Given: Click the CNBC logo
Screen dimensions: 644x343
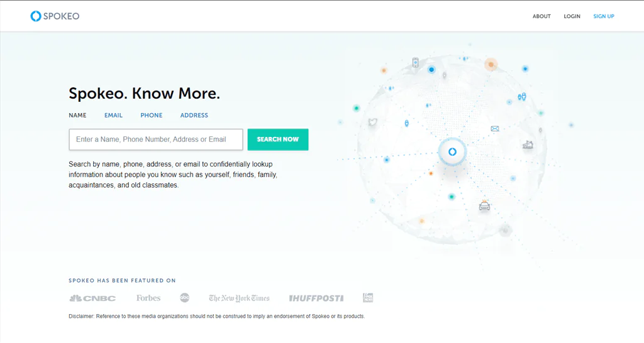Looking at the screenshot, I should click(92, 298).
